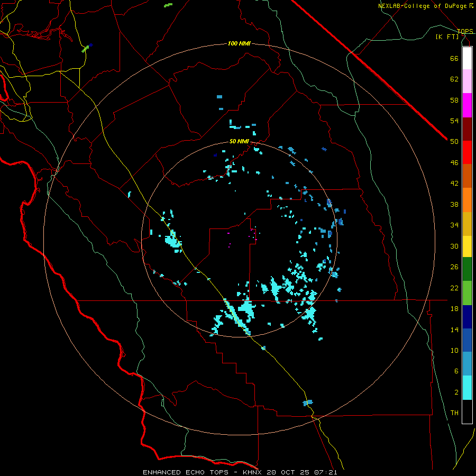Click the legend value 66
The image size is (476, 476).
tap(454, 58)
